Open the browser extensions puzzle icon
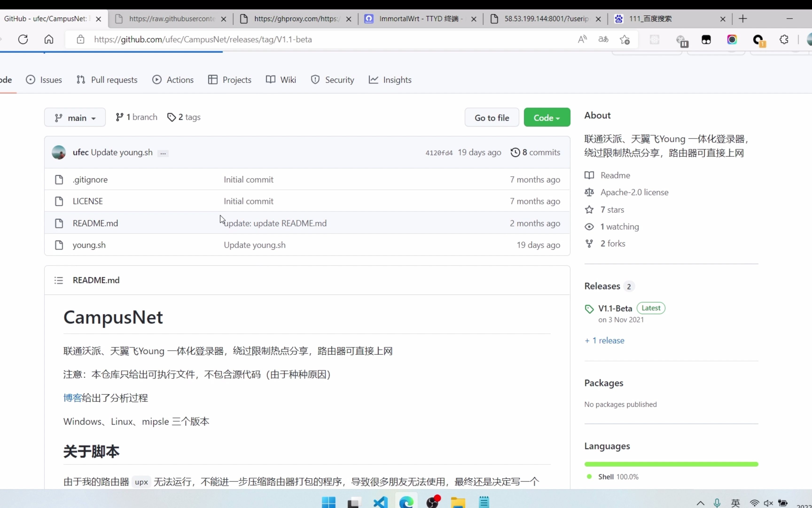 click(784, 40)
